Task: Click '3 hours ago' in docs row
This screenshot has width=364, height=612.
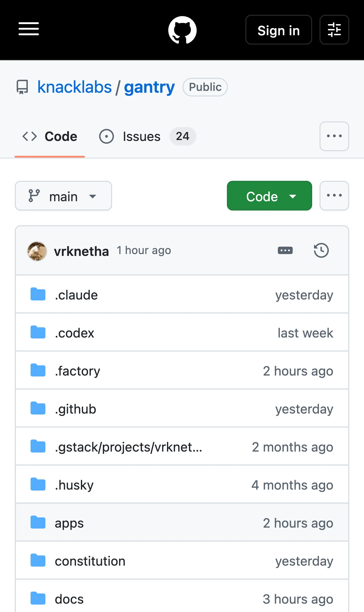Action: tap(298, 599)
